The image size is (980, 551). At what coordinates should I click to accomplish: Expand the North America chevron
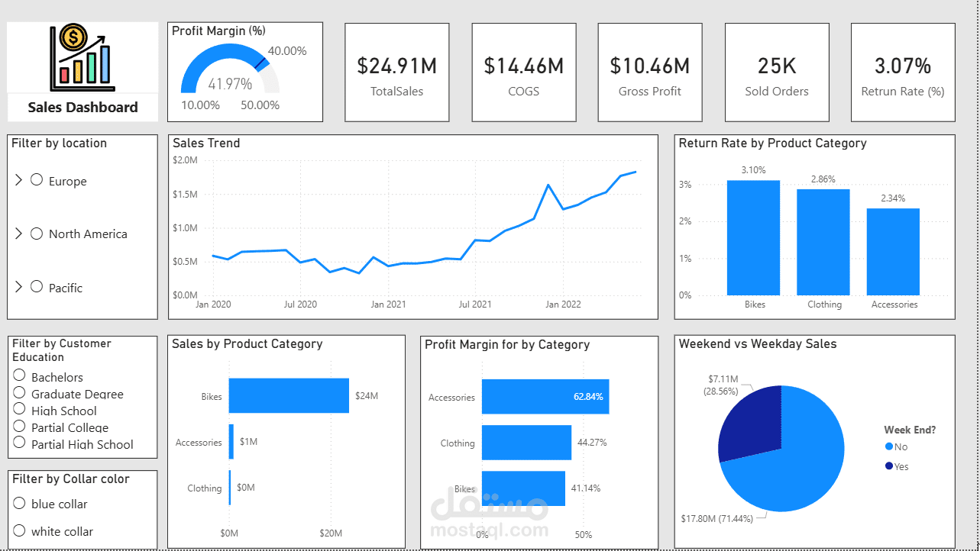(19, 234)
